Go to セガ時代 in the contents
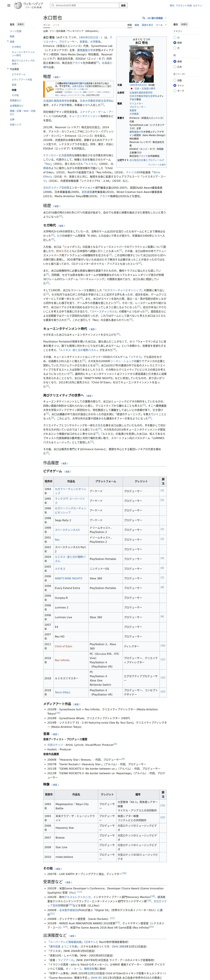The image size is (210, 980). pyautogui.click(x=16, y=47)
